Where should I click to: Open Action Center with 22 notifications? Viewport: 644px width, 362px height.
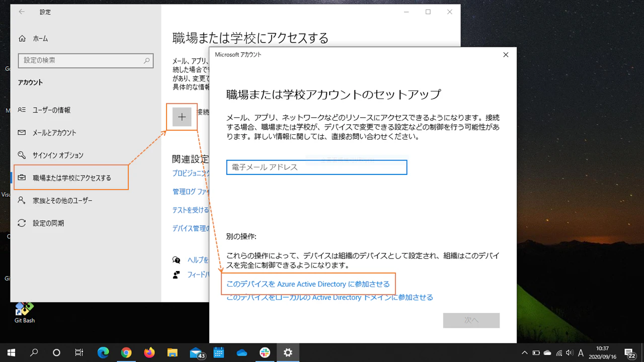point(629,352)
